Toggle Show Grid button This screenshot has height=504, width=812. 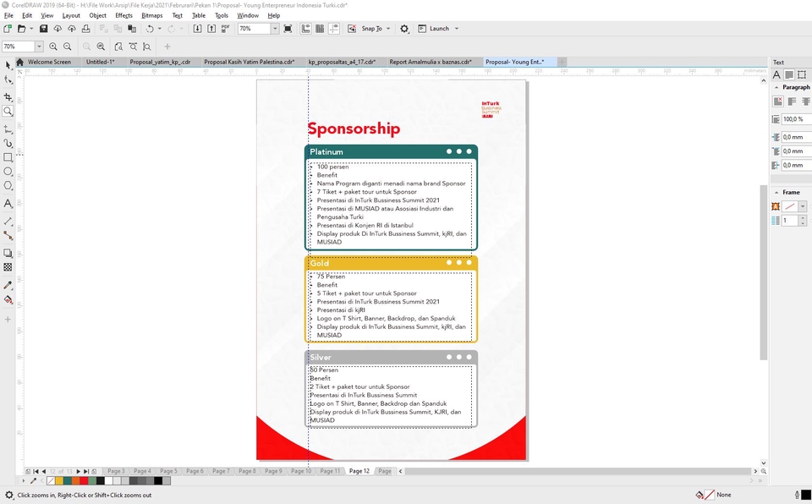[x=320, y=29]
